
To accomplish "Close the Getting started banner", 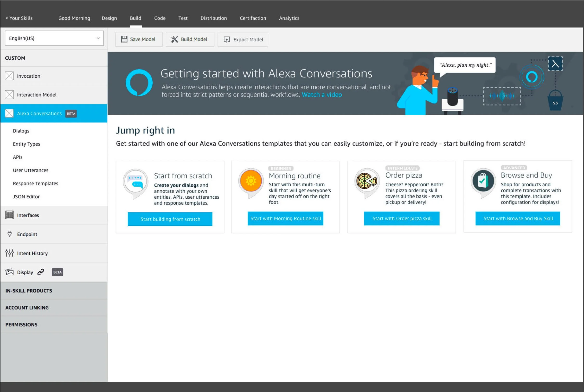I will click(x=555, y=64).
